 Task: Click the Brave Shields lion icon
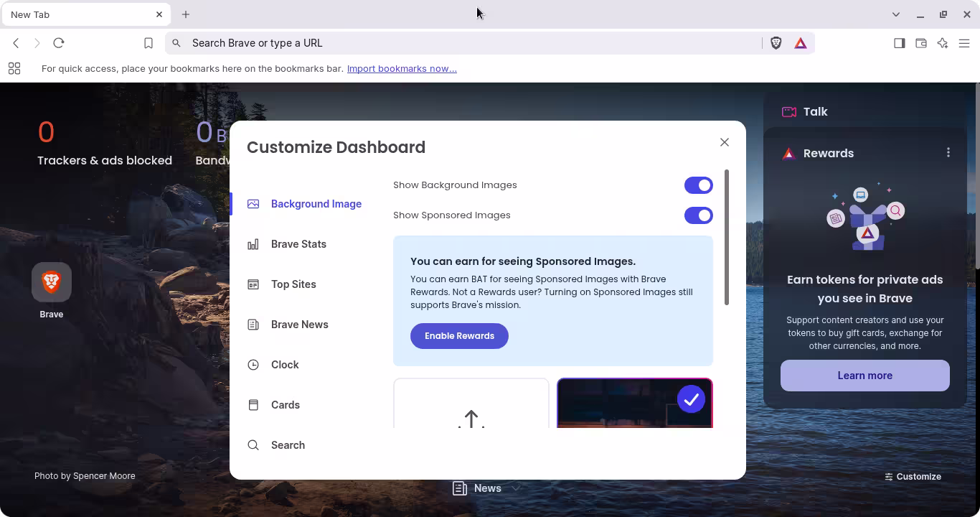tap(776, 43)
